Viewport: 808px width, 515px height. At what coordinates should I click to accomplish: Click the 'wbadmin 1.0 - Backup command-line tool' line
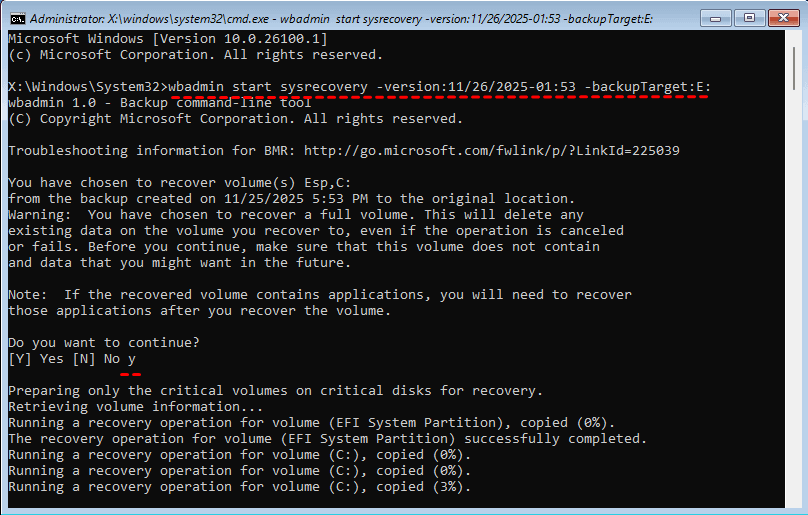pyautogui.click(x=159, y=103)
